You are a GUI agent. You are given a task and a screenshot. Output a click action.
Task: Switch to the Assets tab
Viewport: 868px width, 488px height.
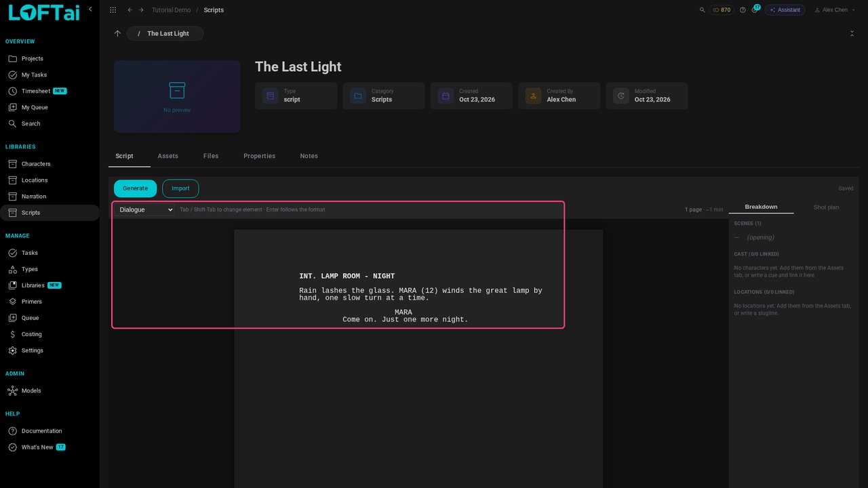tap(168, 156)
